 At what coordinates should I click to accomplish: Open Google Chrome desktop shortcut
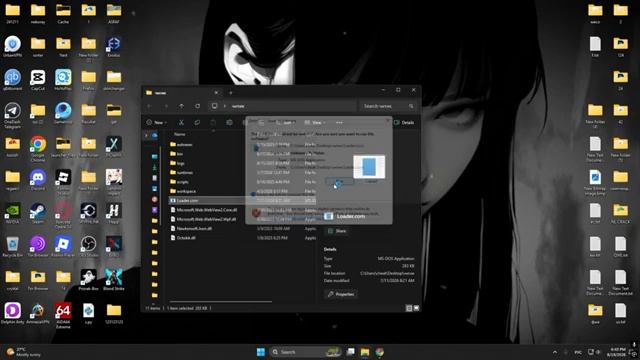tap(38, 149)
